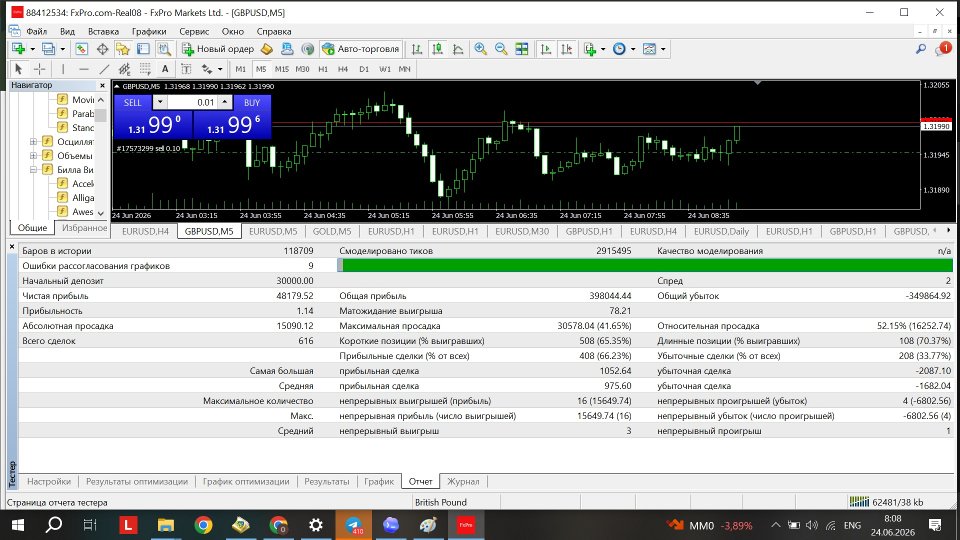Image resolution: width=960 pixels, height=540 pixels.
Task: Open the Вставка menu
Action: (x=103, y=31)
